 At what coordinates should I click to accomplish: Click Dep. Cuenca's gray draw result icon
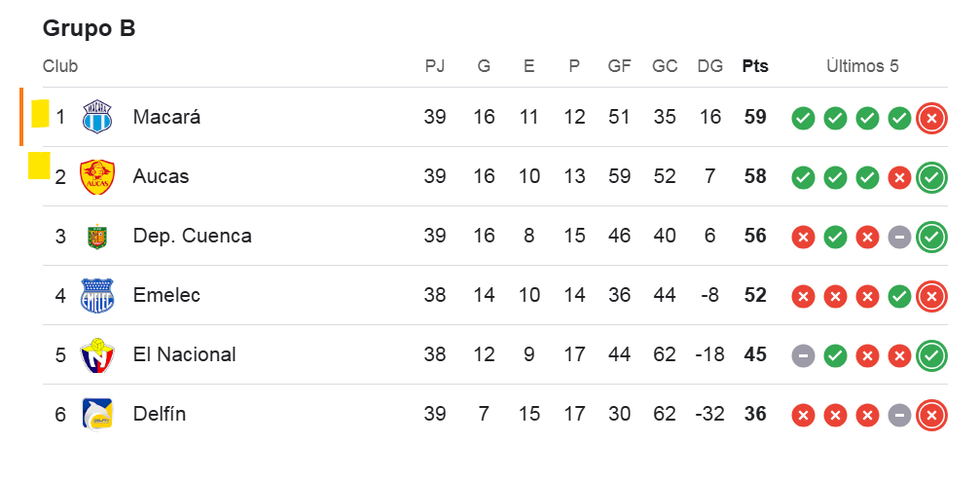coord(899,238)
